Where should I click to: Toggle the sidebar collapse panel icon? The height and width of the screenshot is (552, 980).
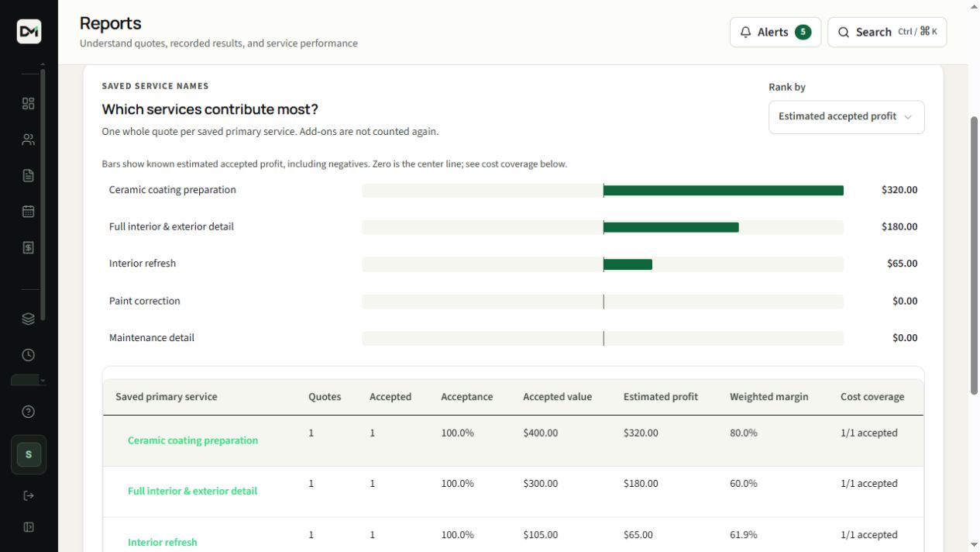(29, 527)
